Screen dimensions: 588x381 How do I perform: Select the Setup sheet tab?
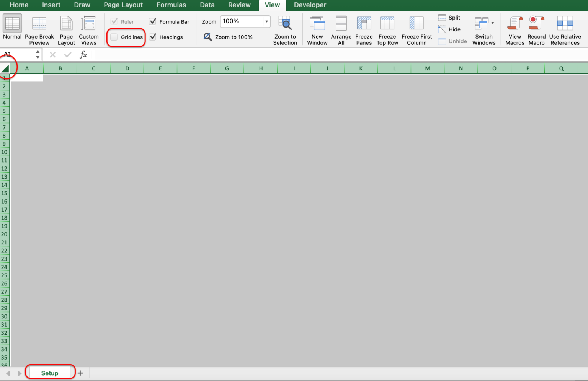(49, 373)
